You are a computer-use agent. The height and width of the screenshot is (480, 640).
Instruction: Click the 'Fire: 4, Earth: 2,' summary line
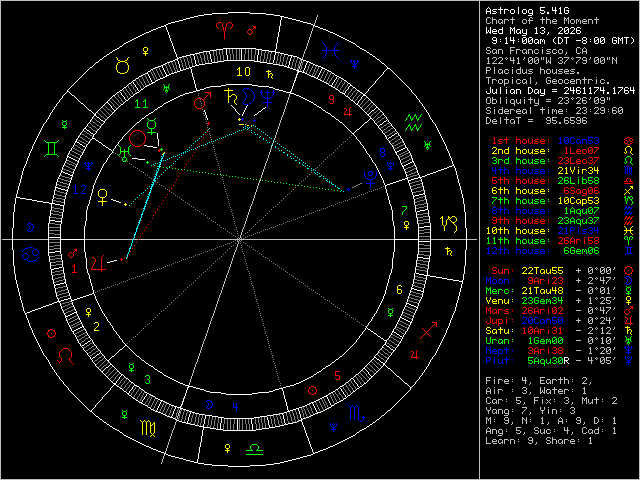coord(539,381)
